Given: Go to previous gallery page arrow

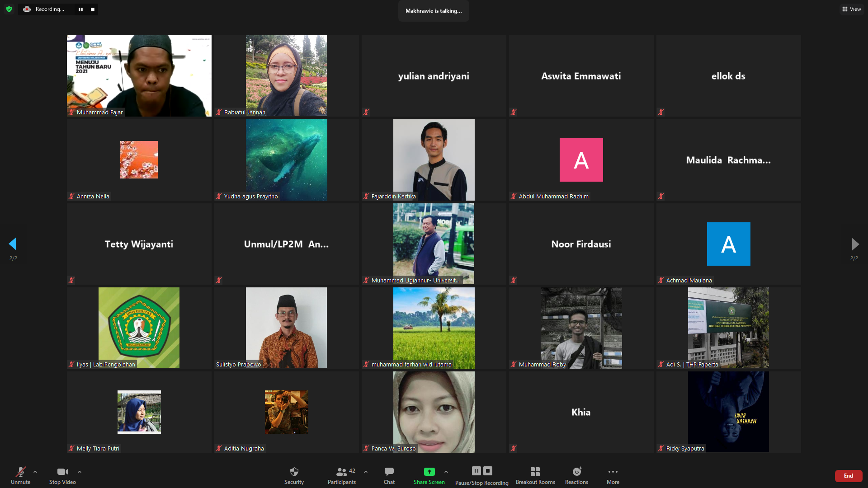Looking at the screenshot, I should click(x=13, y=244).
